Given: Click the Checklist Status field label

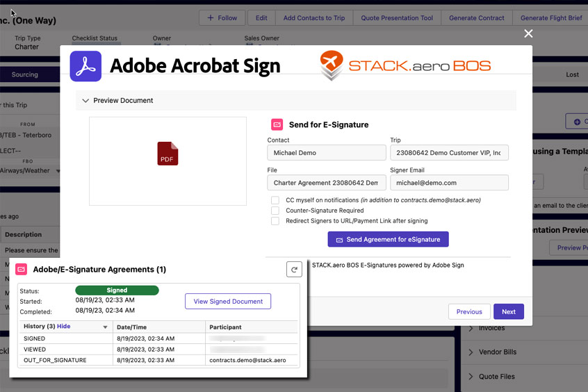Looking at the screenshot, I should [x=95, y=38].
